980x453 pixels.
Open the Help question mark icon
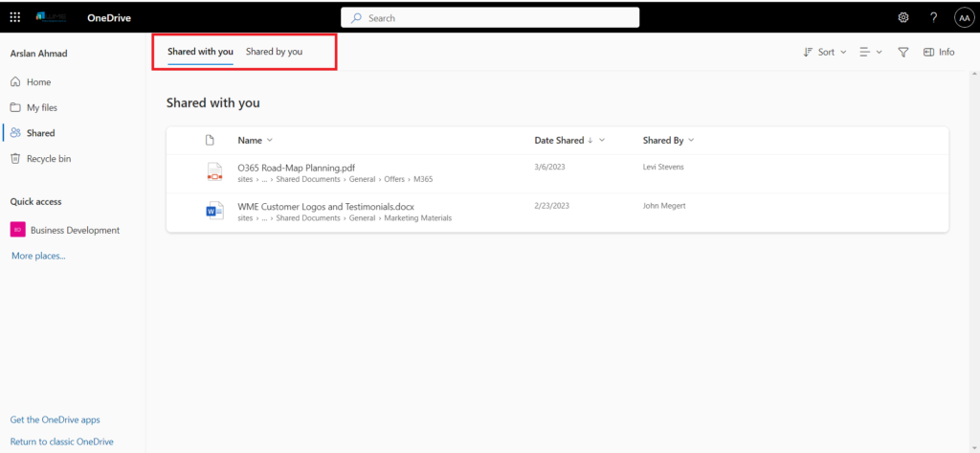click(x=934, y=17)
